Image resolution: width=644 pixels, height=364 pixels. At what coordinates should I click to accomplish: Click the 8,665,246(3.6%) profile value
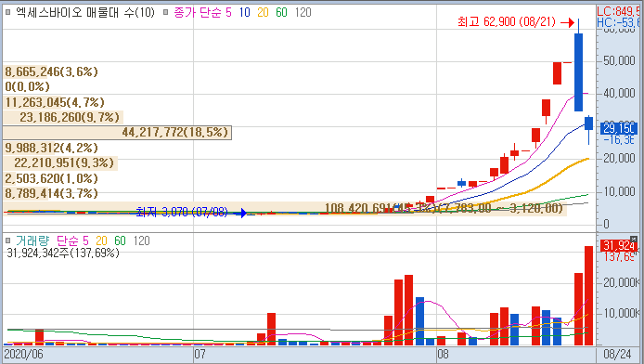coord(51,71)
